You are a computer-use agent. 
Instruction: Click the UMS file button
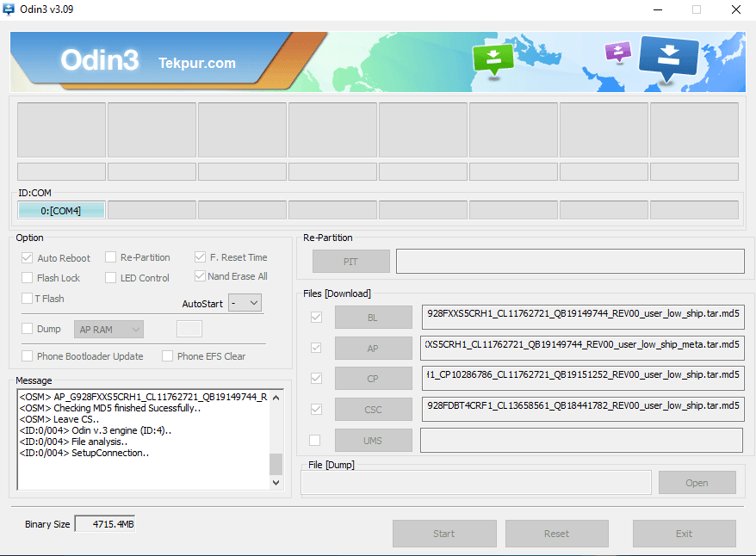tap(373, 441)
